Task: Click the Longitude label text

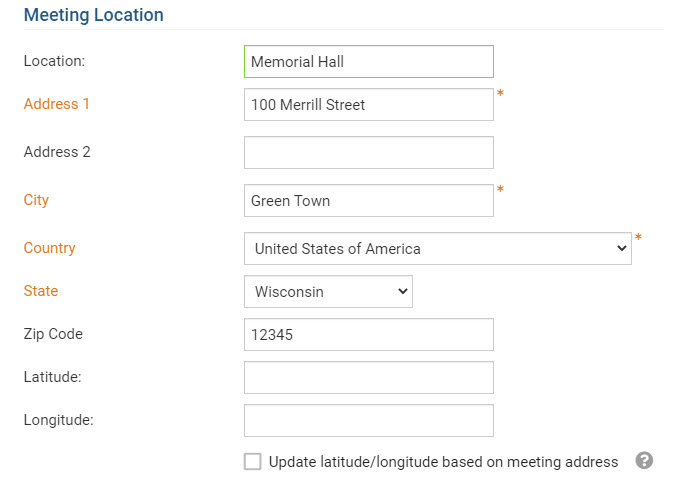Action: point(58,420)
